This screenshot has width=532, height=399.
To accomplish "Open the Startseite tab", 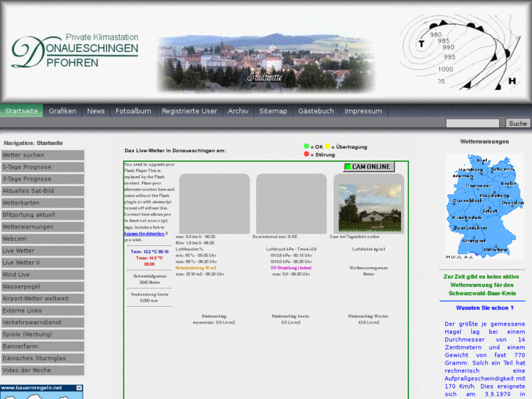I will 21,111.
